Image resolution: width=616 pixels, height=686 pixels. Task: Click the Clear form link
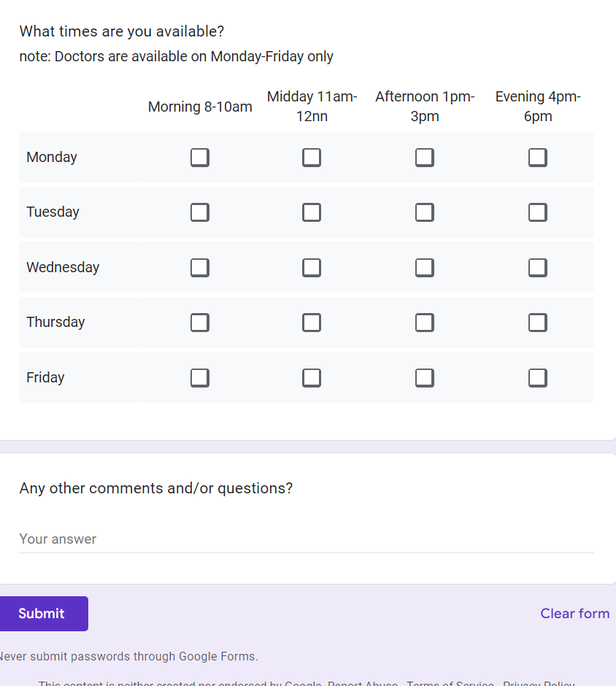[574, 614]
